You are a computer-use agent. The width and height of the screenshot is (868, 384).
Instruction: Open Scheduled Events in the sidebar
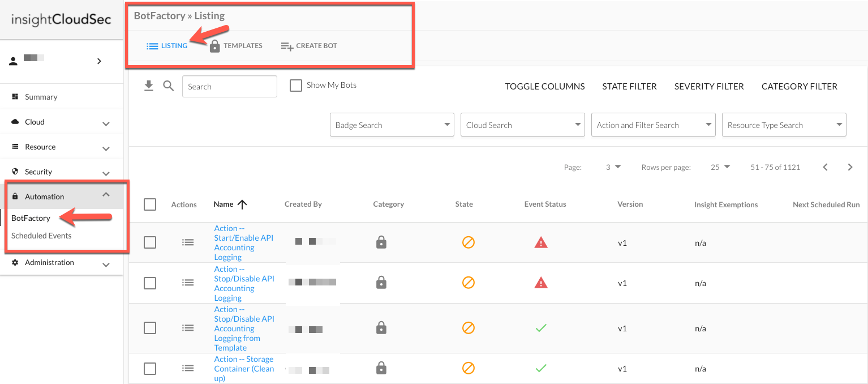click(x=41, y=236)
